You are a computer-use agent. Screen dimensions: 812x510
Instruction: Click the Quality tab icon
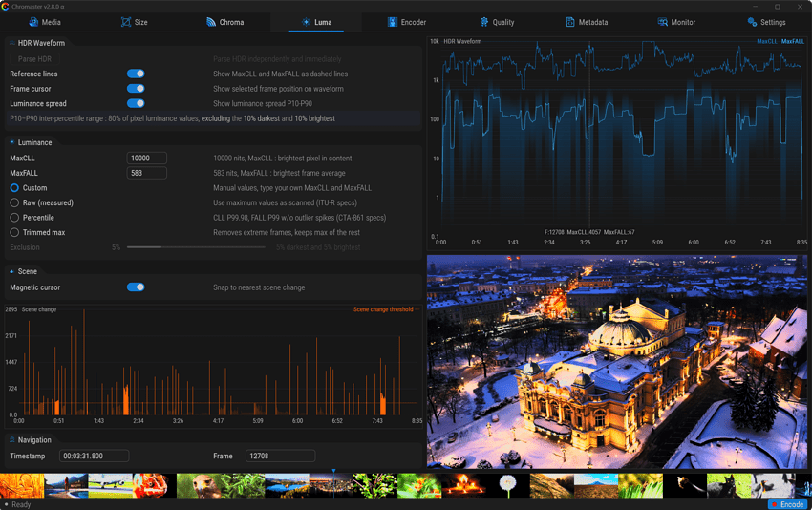484,22
